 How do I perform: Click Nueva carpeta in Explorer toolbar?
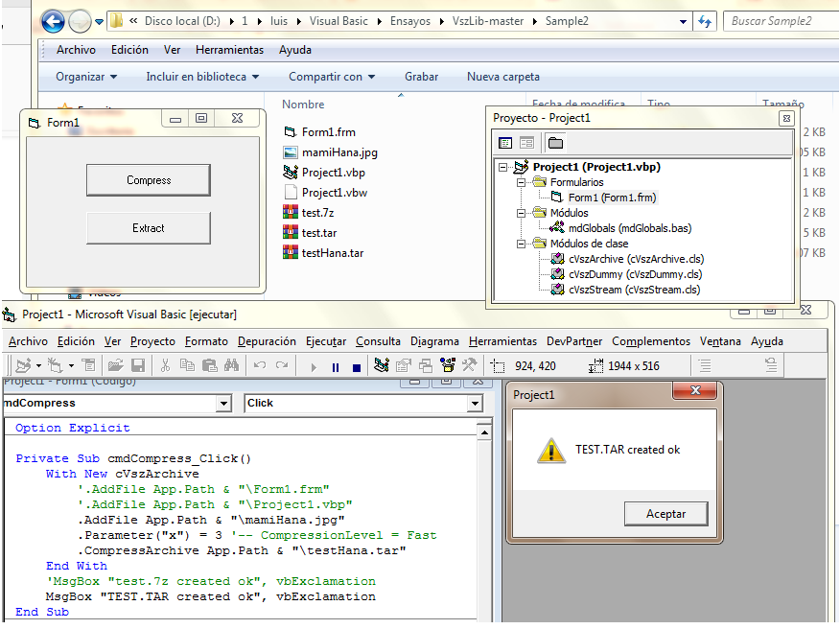point(503,77)
